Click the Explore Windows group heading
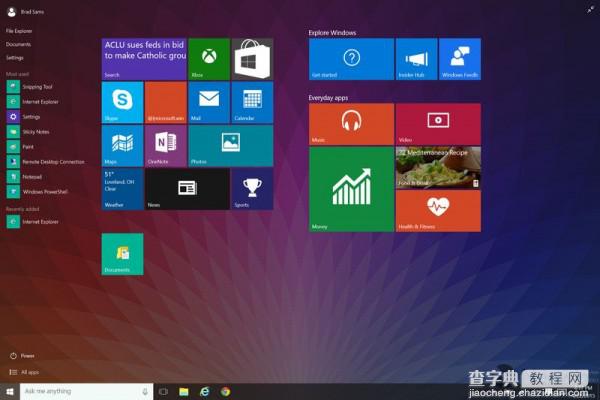Viewport: 600px width, 400px height. click(332, 33)
